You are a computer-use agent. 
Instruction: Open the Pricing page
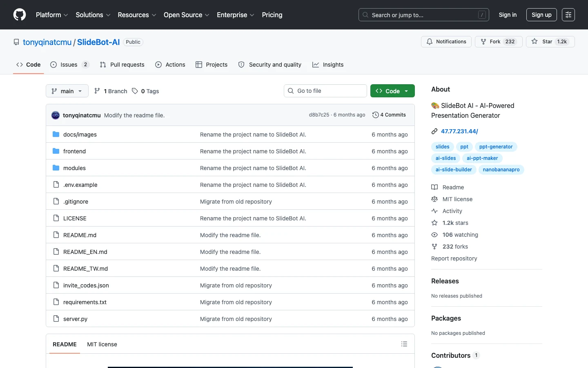pos(272,15)
